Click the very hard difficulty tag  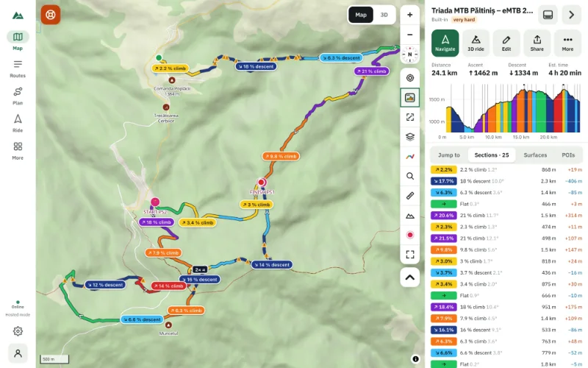[x=464, y=20]
